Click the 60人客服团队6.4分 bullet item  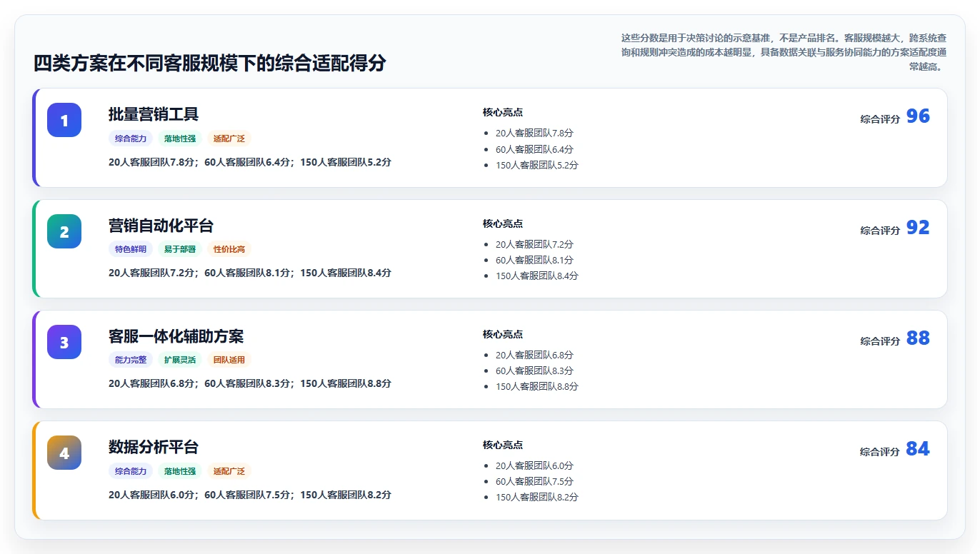pos(534,149)
